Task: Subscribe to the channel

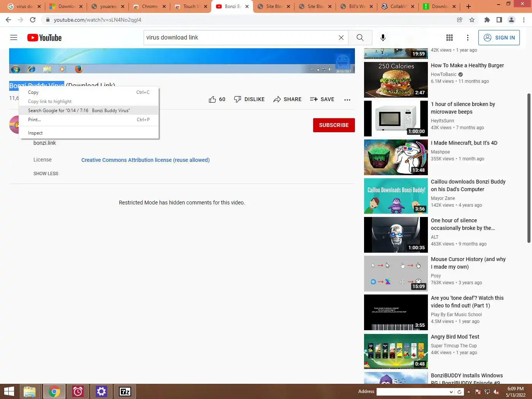Action: (x=334, y=125)
